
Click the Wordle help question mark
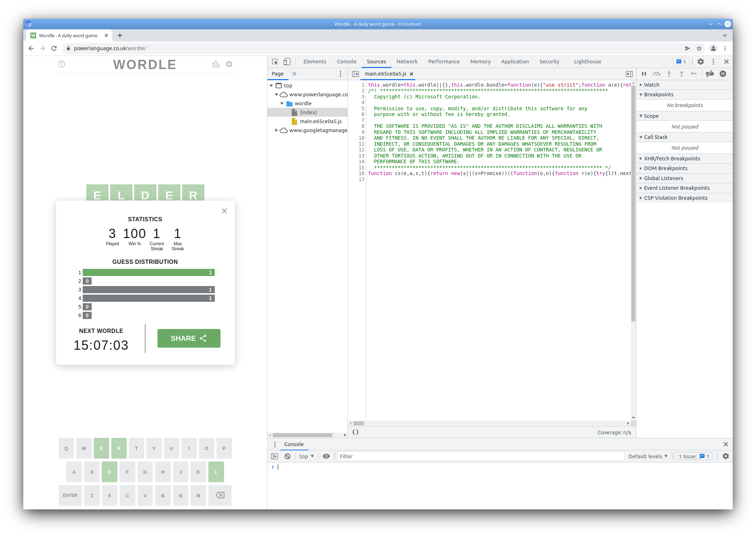point(62,64)
